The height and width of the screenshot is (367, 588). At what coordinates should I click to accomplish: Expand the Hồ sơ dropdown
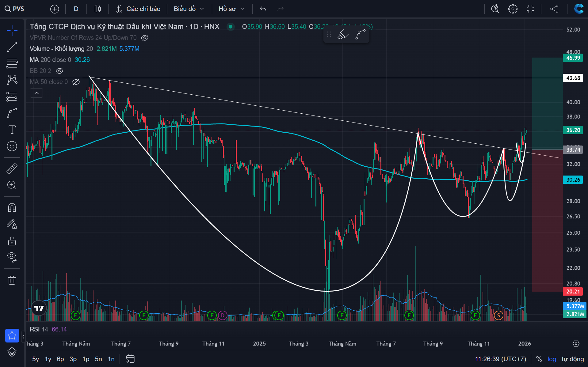231,9
